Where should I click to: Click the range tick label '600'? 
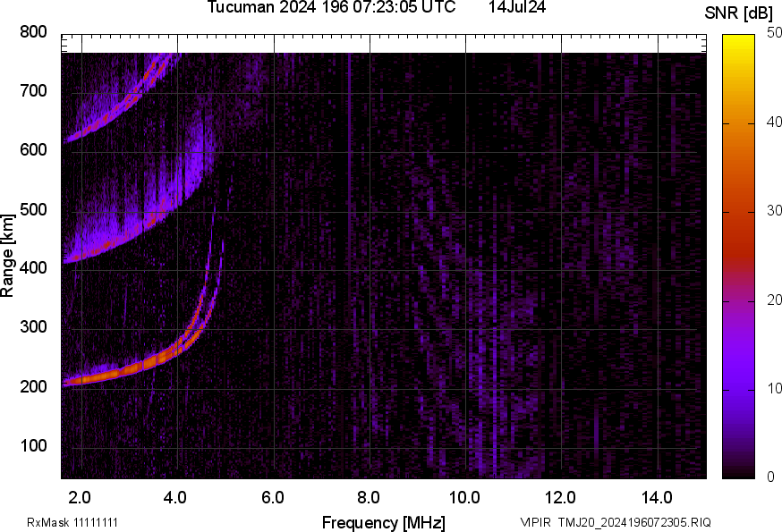(x=33, y=150)
